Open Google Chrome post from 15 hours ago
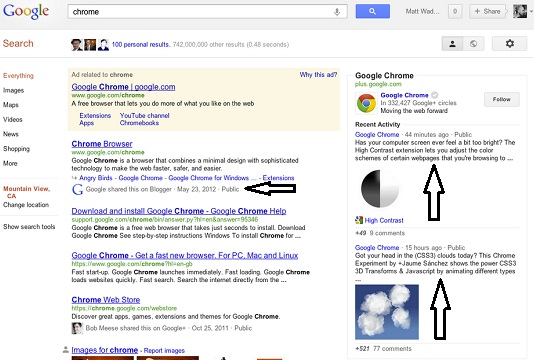The image size is (534, 360). pyautogui.click(x=377, y=248)
